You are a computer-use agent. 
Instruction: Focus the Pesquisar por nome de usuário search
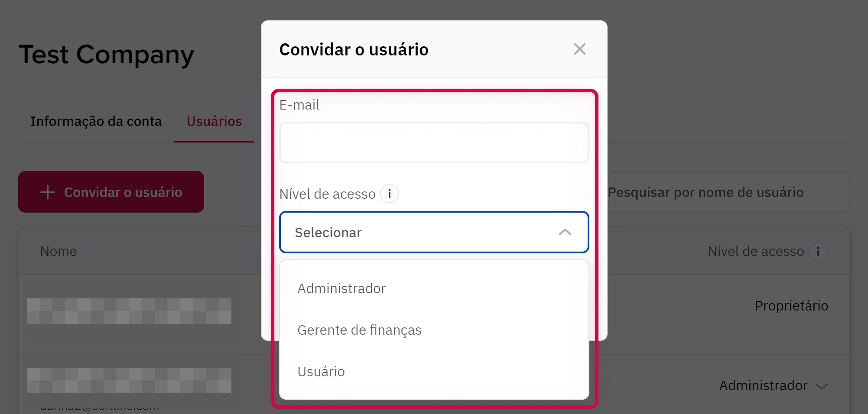[719, 192]
